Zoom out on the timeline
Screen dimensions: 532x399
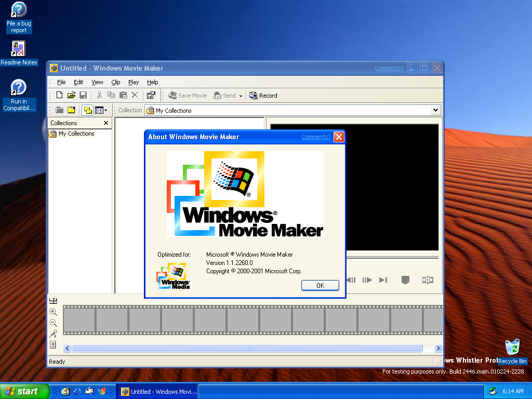click(x=53, y=323)
